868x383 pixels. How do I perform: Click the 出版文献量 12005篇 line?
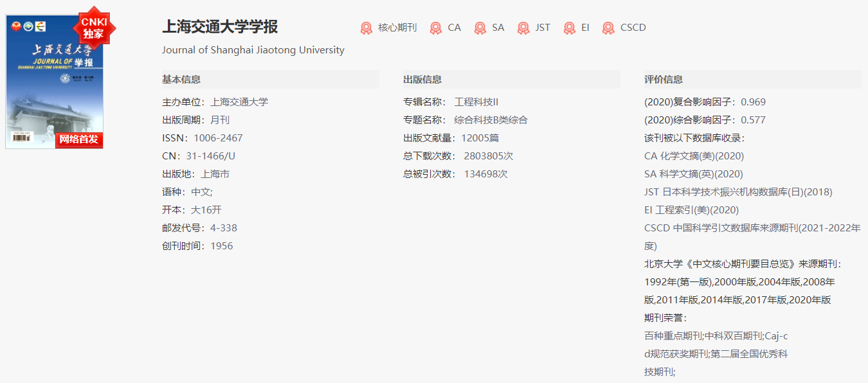[x=451, y=138]
